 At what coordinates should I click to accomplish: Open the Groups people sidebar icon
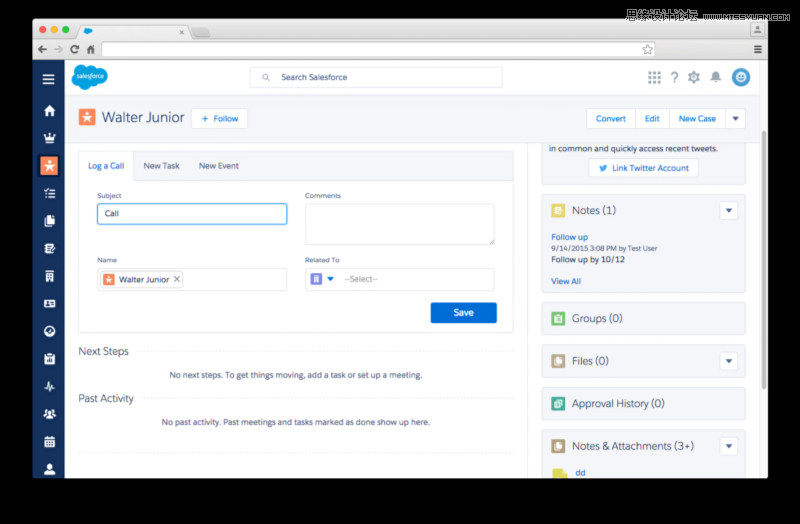(x=49, y=414)
